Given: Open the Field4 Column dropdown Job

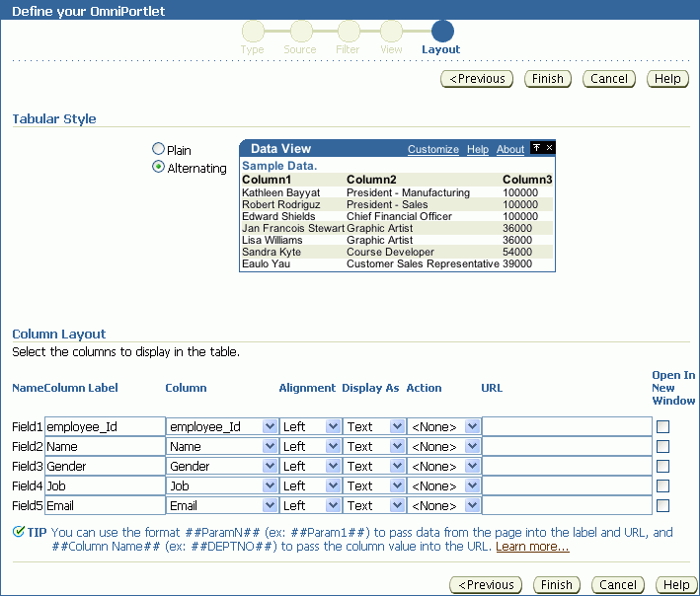Looking at the screenshot, I should coord(222,485).
